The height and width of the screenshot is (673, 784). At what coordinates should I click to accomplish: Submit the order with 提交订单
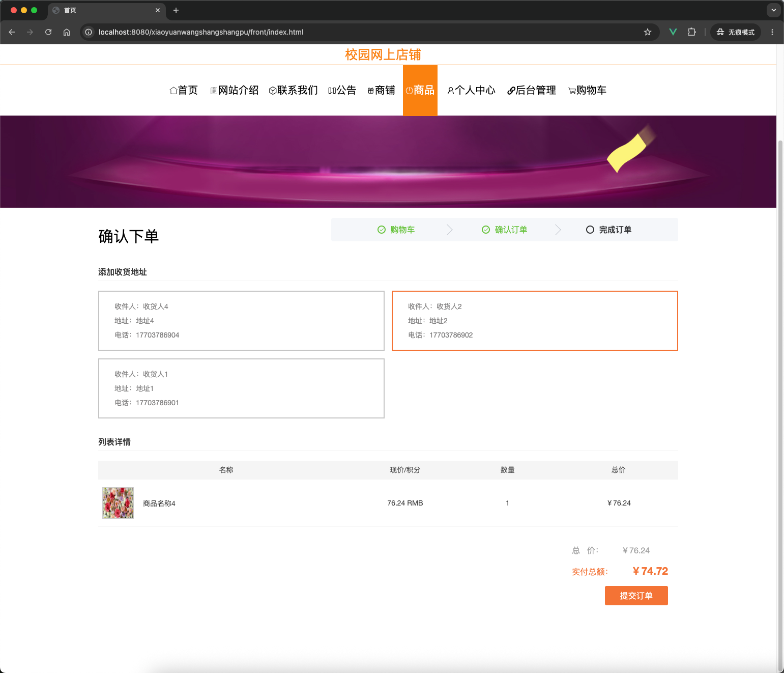point(636,596)
